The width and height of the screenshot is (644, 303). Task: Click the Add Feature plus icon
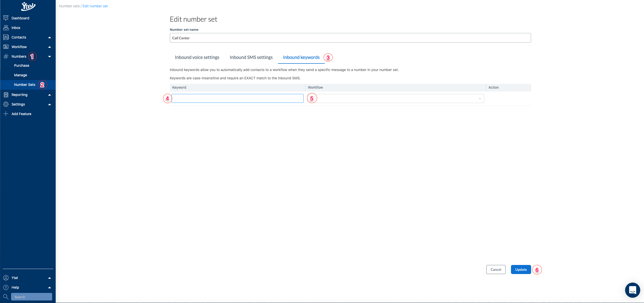coord(6,114)
